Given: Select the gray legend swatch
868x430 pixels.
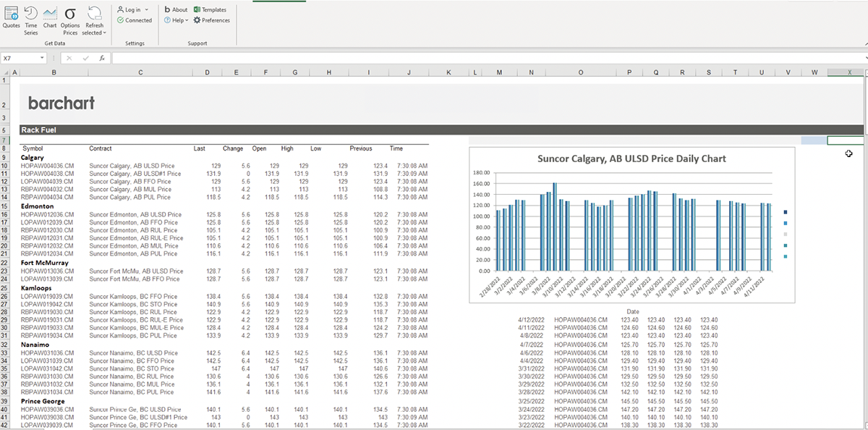Looking at the screenshot, I should click(x=785, y=235).
